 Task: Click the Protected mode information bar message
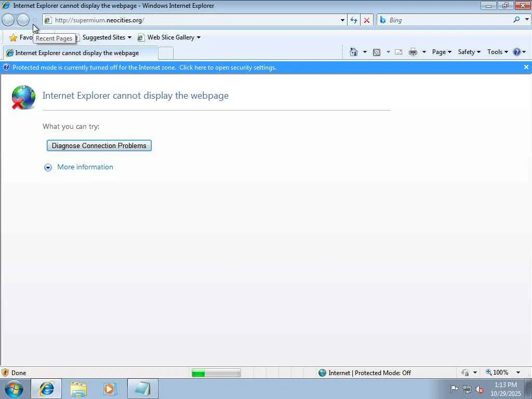click(144, 68)
